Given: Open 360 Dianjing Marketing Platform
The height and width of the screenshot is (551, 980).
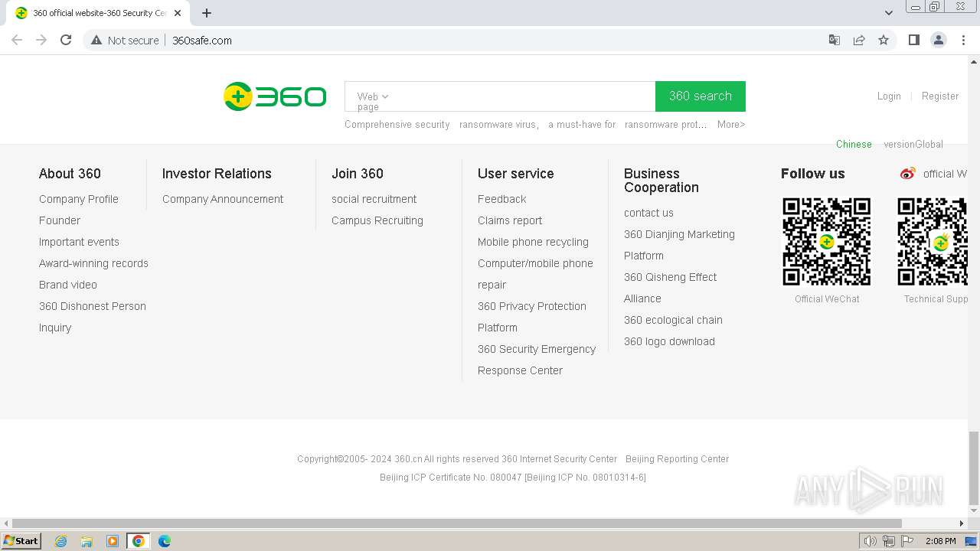Looking at the screenshot, I should coord(679,245).
